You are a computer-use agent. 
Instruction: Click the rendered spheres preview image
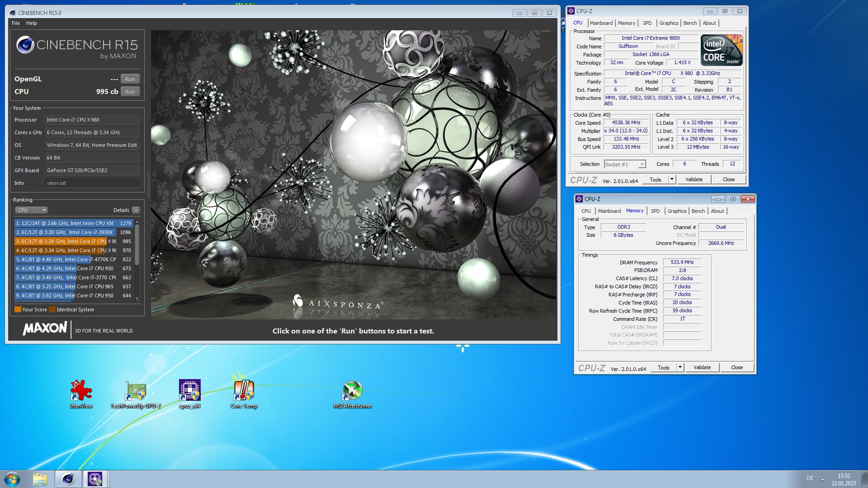(354, 175)
